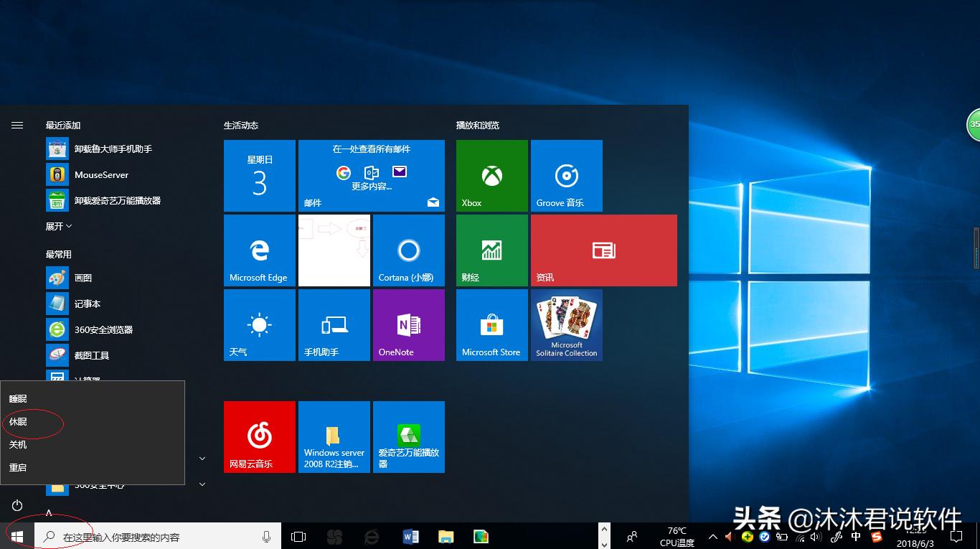Screen dimensions: 980x549
Task: Open the Mail tile
Action: [371, 176]
